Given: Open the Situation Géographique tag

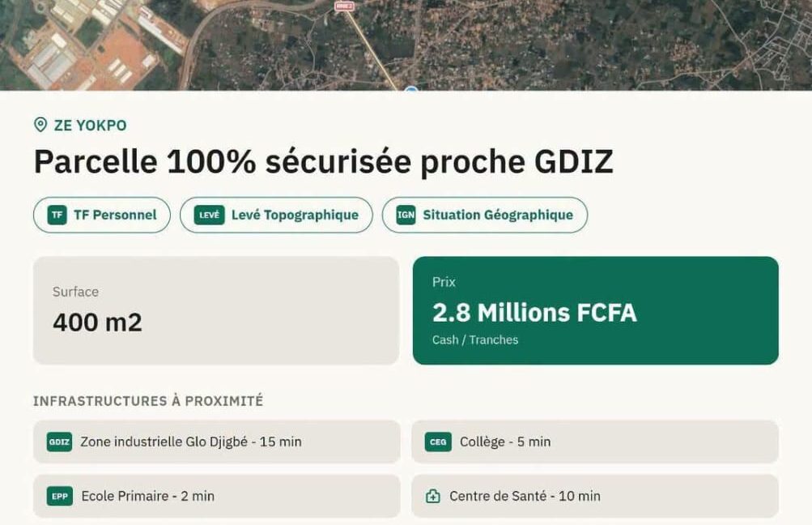Looking at the screenshot, I should click(485, 215).
